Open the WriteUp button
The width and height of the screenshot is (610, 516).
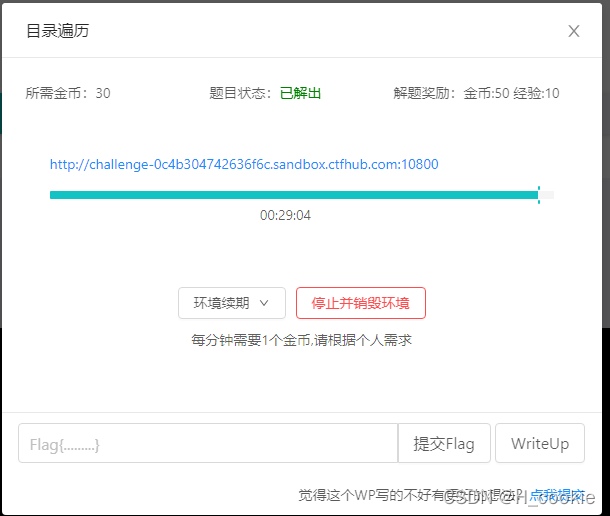pyautogui.click(x=540, y=443)
